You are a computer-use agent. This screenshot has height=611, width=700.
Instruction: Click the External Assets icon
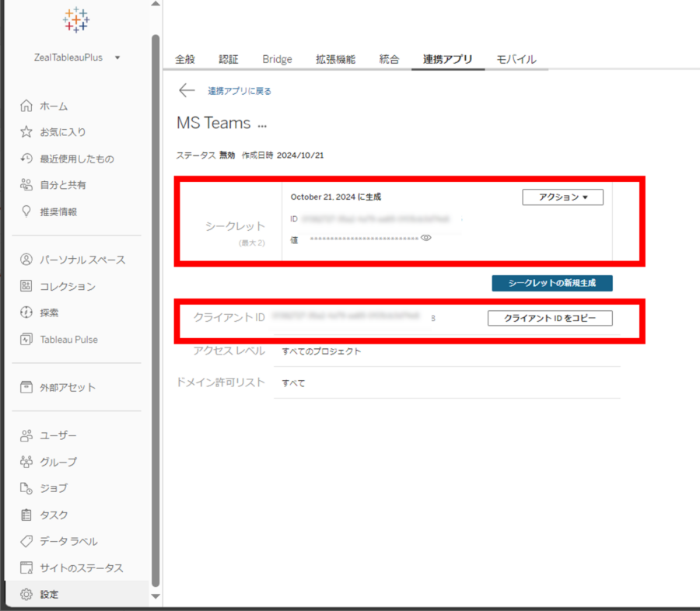26,387
